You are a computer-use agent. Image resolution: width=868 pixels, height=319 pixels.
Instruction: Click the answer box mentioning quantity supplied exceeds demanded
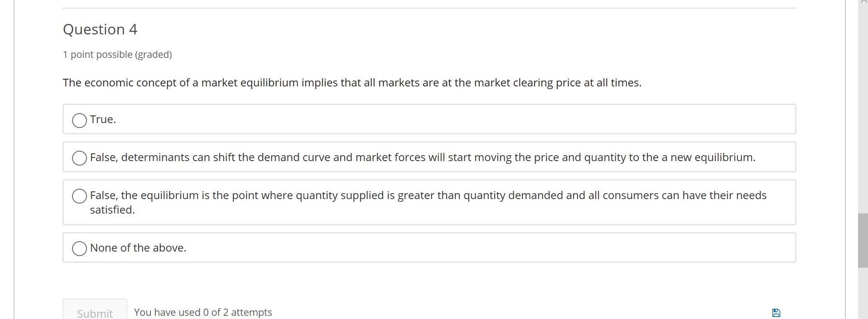[408, 202]
